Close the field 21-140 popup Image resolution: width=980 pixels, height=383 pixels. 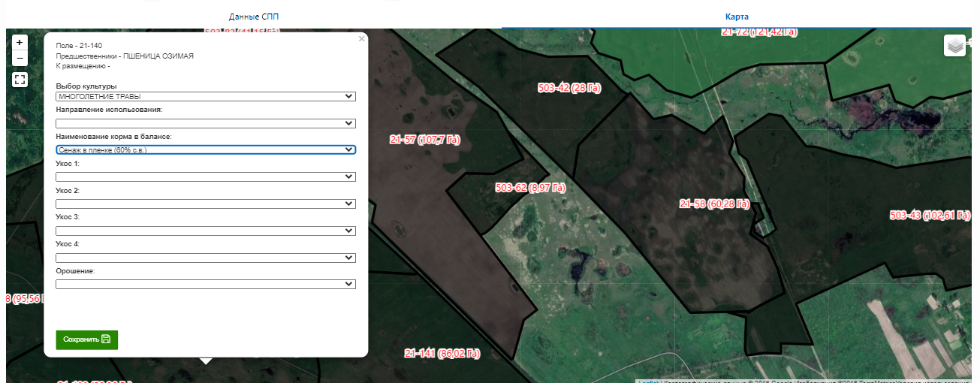361,38
